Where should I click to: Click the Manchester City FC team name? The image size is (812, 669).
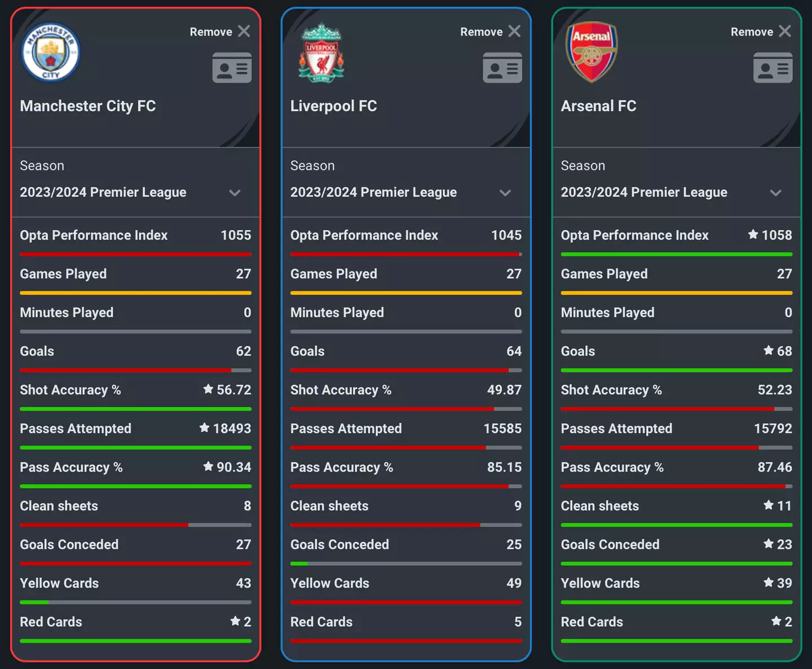tap(88, 106)
